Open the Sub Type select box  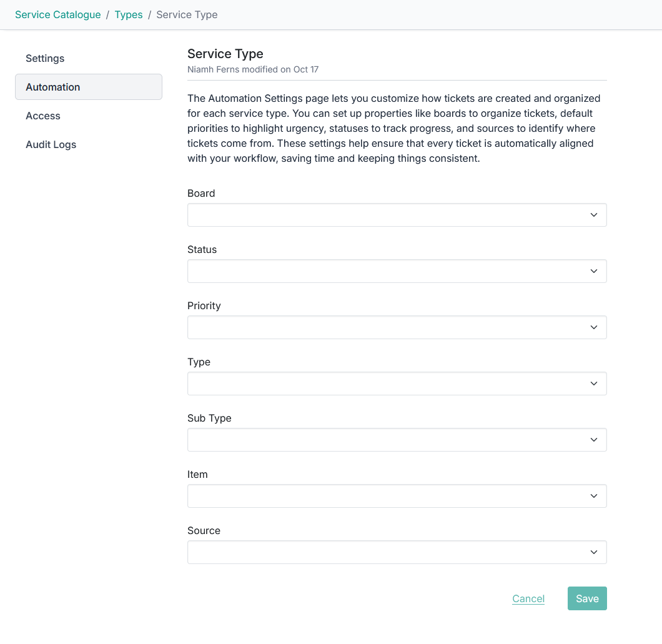[387, 440]
